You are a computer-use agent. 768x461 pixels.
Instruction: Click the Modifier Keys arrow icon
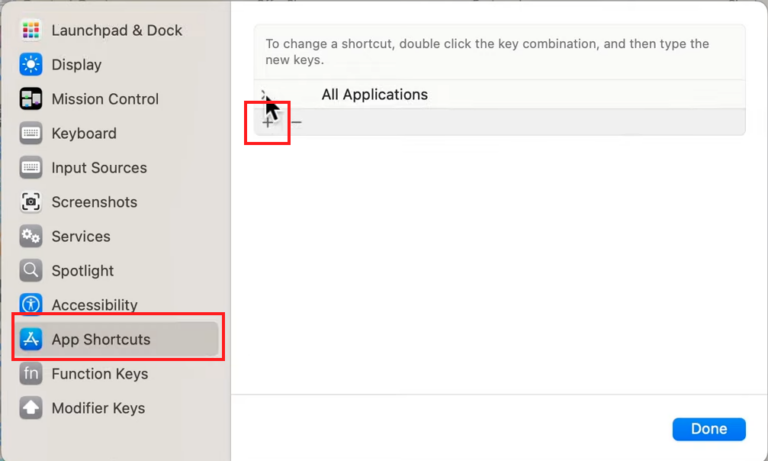click(32, 408)
